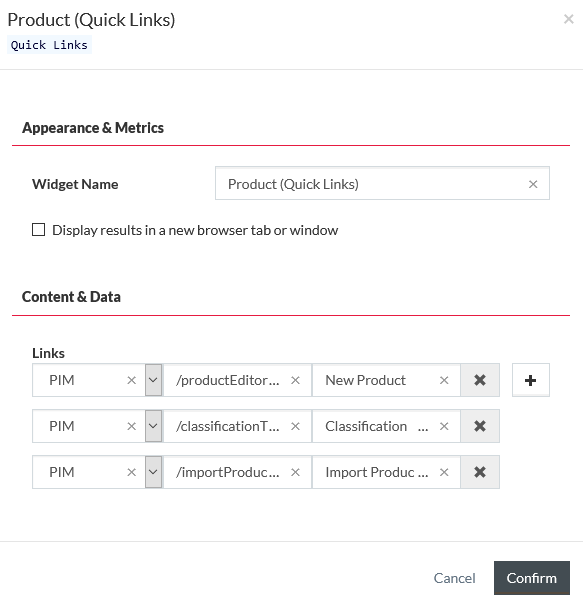Delete the Import Product link row

[480, 472]
